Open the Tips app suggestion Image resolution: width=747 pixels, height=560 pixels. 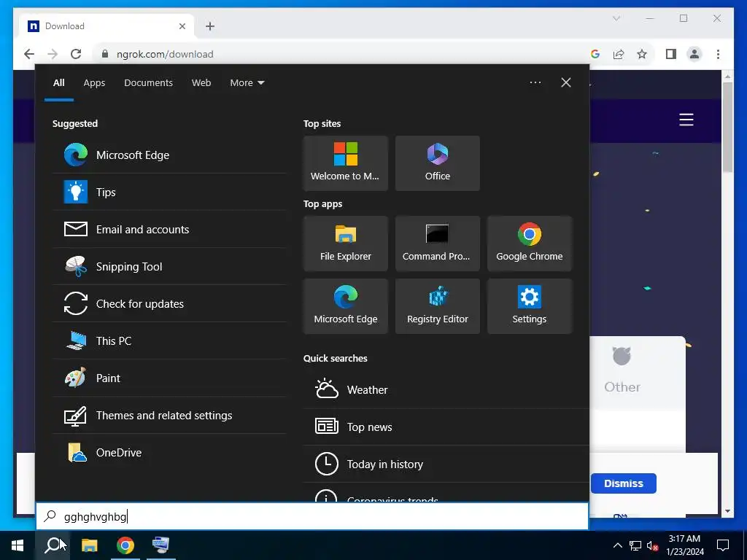coord(169,192)
